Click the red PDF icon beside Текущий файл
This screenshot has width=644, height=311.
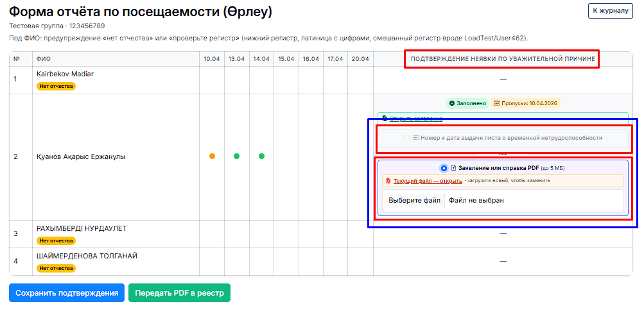pyautogui.click(x=388, y=181)
